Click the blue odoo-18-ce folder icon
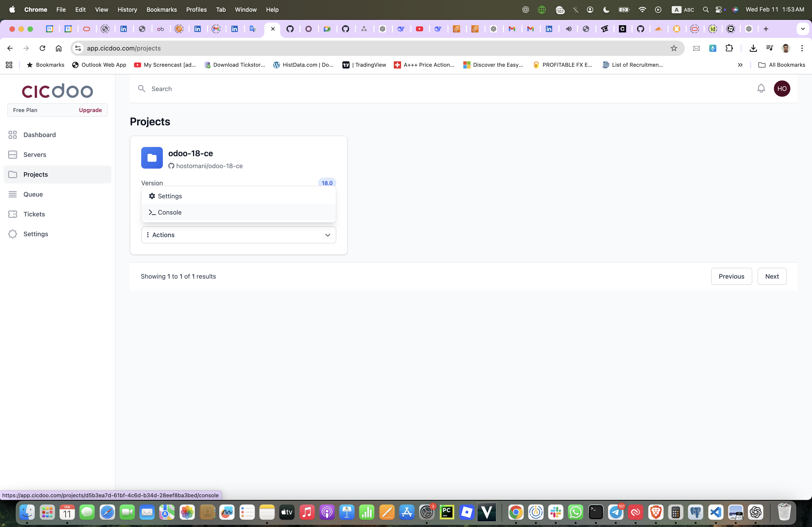This screenshot has width=812, height=527. click(152, 158)
